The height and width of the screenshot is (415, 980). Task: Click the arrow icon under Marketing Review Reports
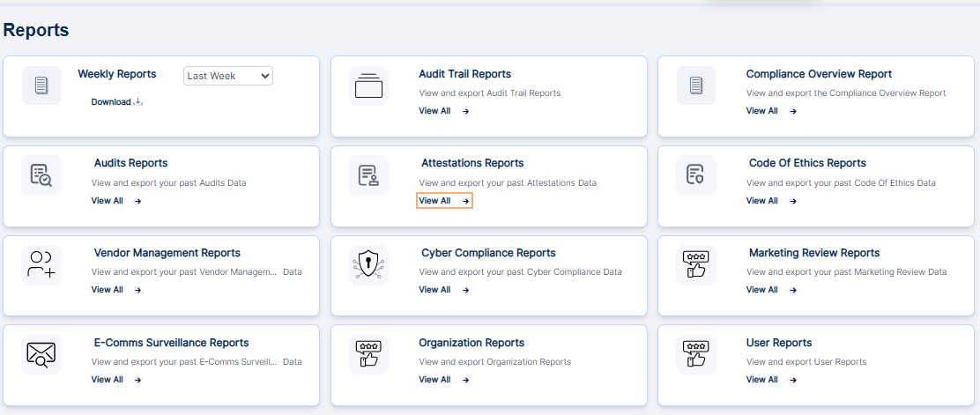793,290
